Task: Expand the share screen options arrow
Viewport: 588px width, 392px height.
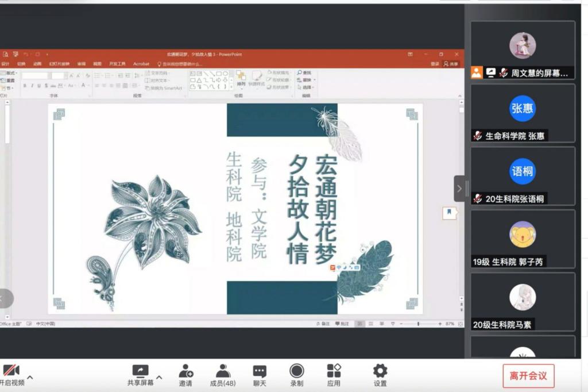Action: pos(159,378)
